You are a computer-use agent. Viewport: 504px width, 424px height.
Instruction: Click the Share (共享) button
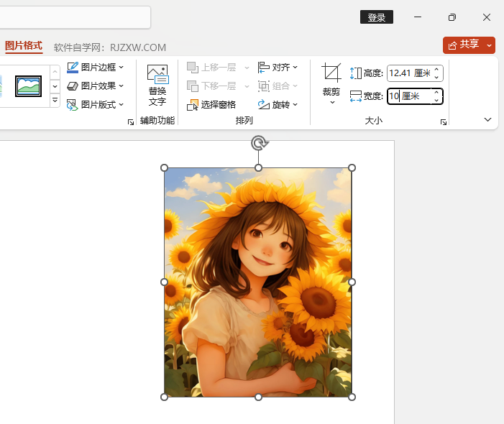464,45
